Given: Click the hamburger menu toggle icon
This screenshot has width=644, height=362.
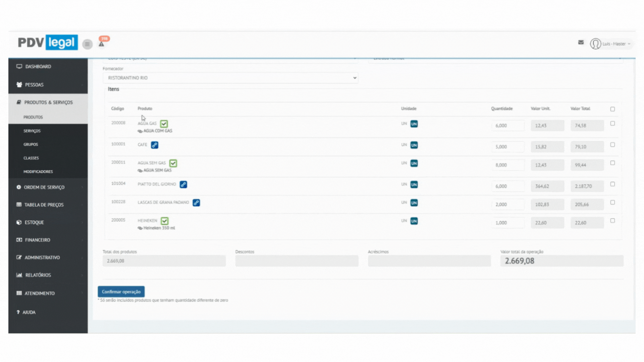Looking at the screenshot, I should pyautogui.click(x=87, y=44).
